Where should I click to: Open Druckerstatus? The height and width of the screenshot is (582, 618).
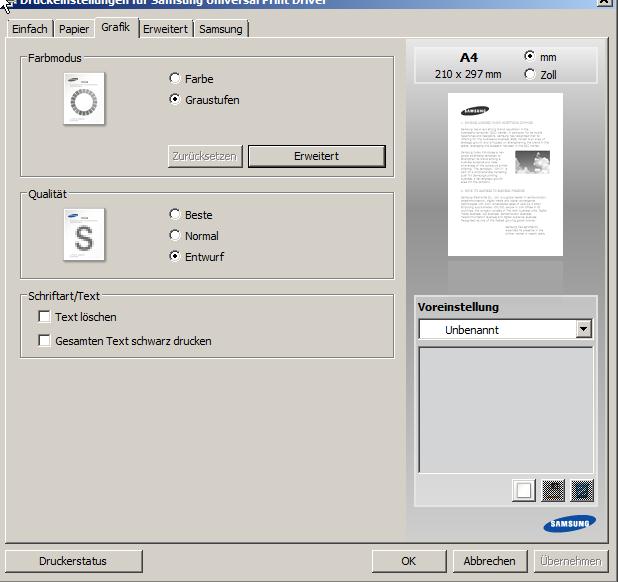73,561
